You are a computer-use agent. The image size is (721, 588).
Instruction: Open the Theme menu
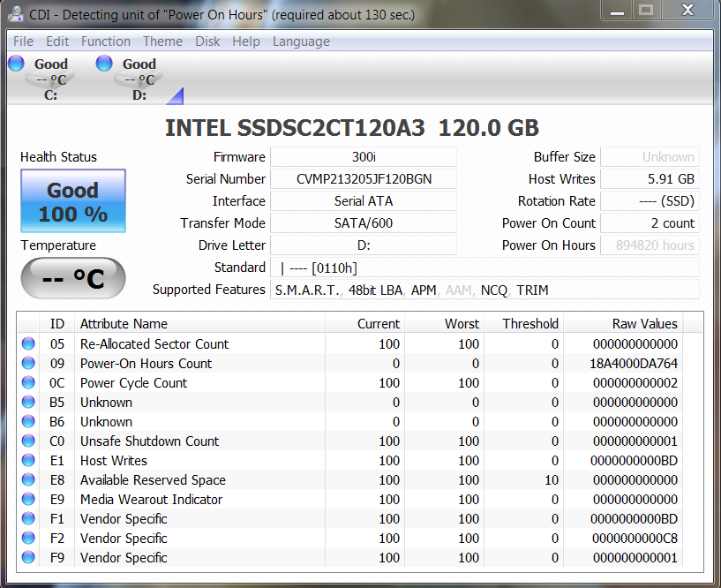pos(162,41)
